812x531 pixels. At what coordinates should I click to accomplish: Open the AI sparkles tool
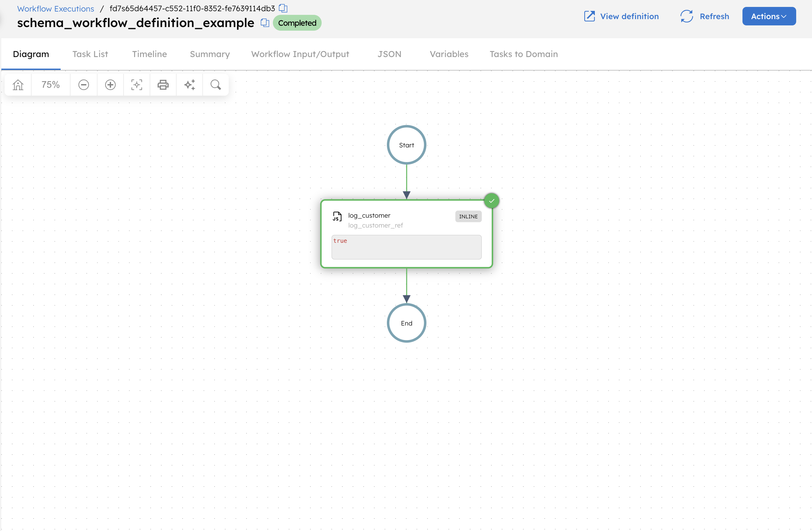click(189, 84)
